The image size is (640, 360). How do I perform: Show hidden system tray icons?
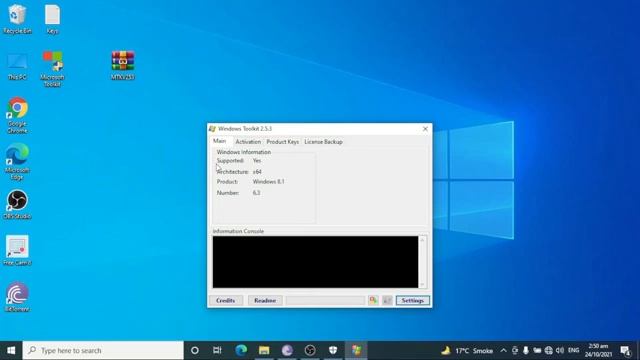click(x=503, y=351)
